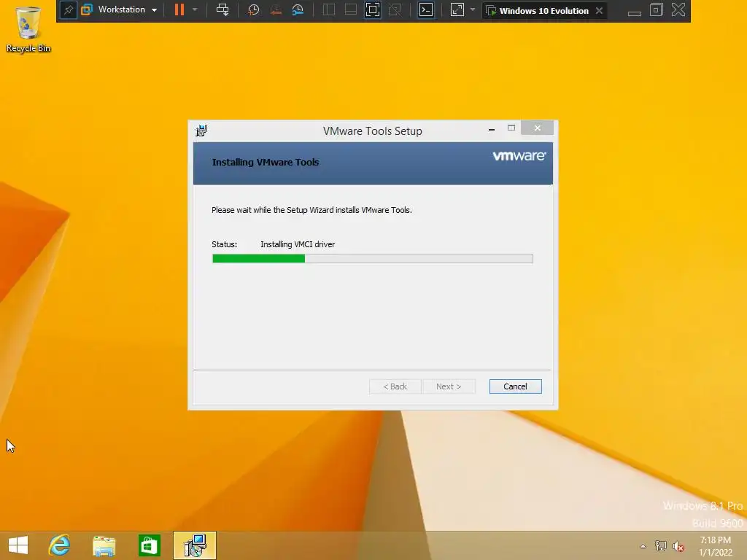Viewport: 747px width, 560px height.
Task: Unpin the VMware fullscreen toolbar
Action: (x=68, y=10)
